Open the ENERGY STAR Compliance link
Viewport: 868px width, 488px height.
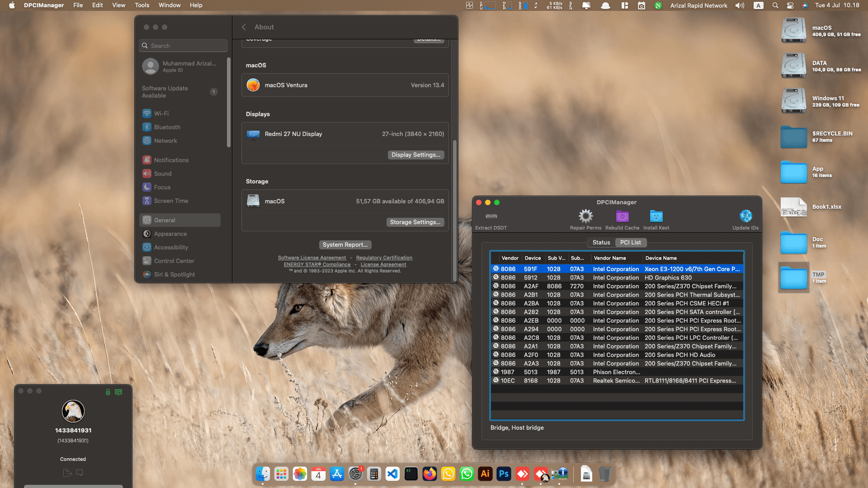tap(317, 265)
